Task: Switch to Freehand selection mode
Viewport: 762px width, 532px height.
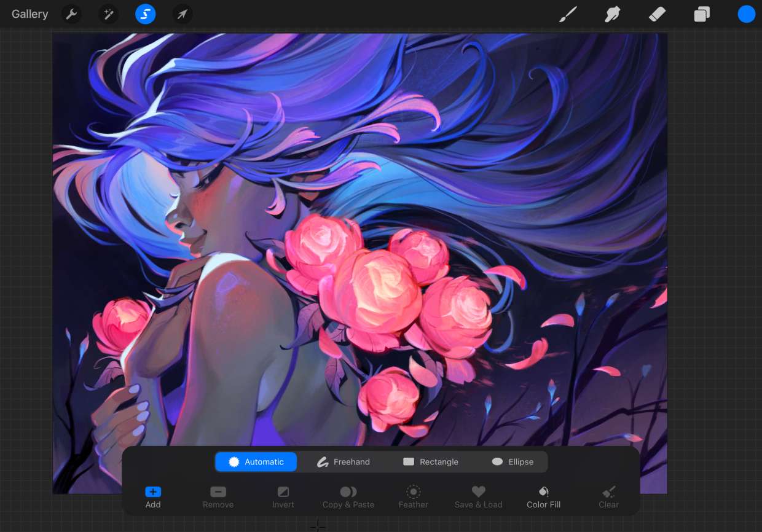Action: coord(344,462)
